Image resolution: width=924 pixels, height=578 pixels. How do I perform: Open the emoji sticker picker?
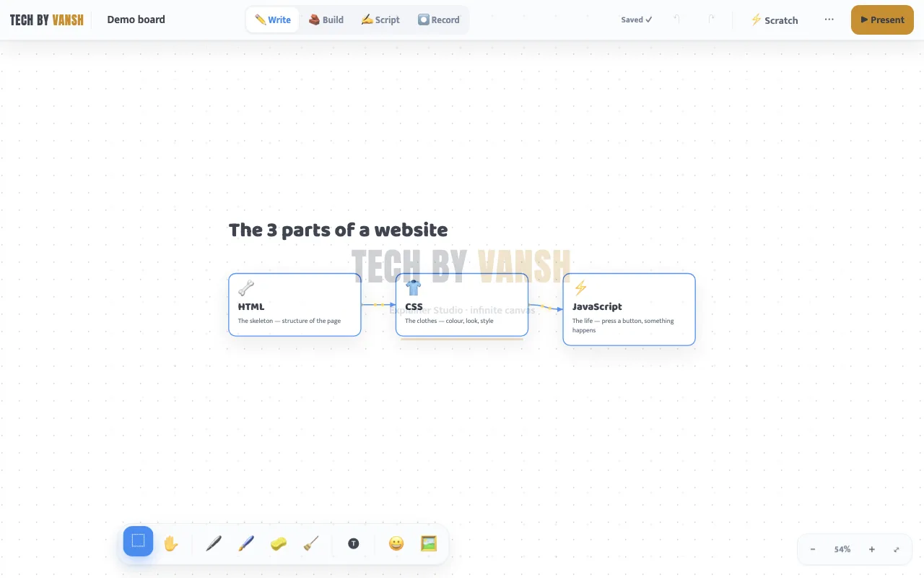point(396,543)
